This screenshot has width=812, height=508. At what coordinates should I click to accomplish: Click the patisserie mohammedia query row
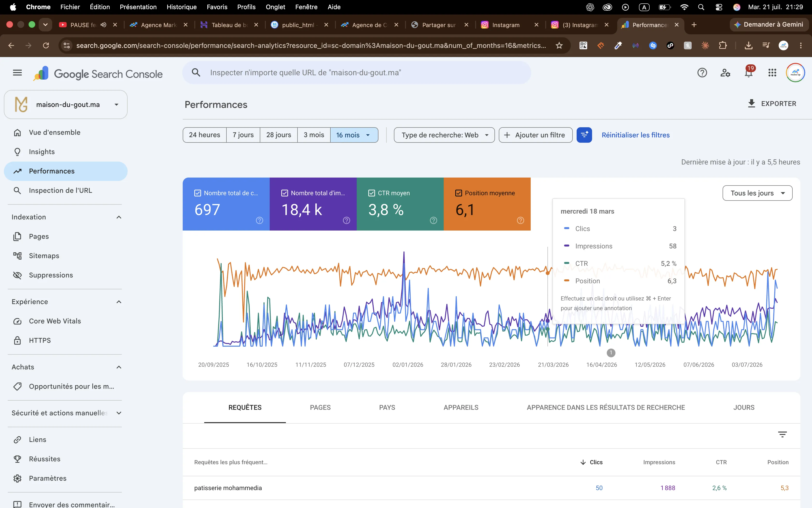(491, 488)
